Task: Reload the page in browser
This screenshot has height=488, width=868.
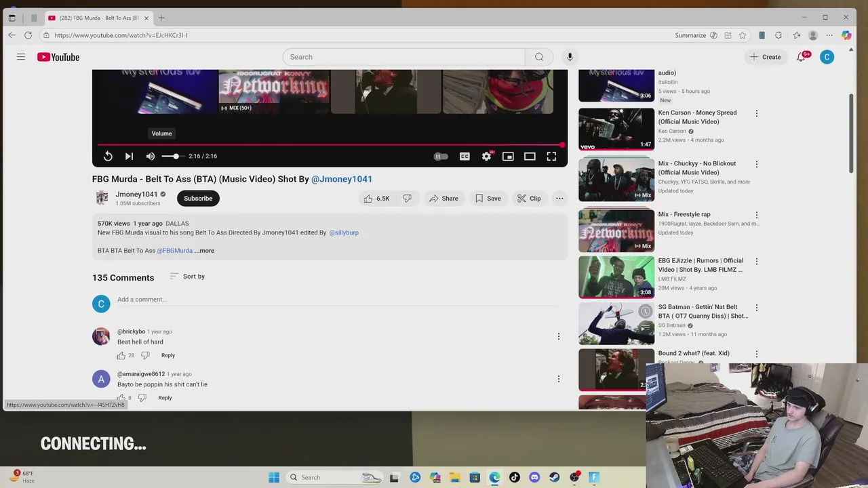Action: (x=28, y=35)
